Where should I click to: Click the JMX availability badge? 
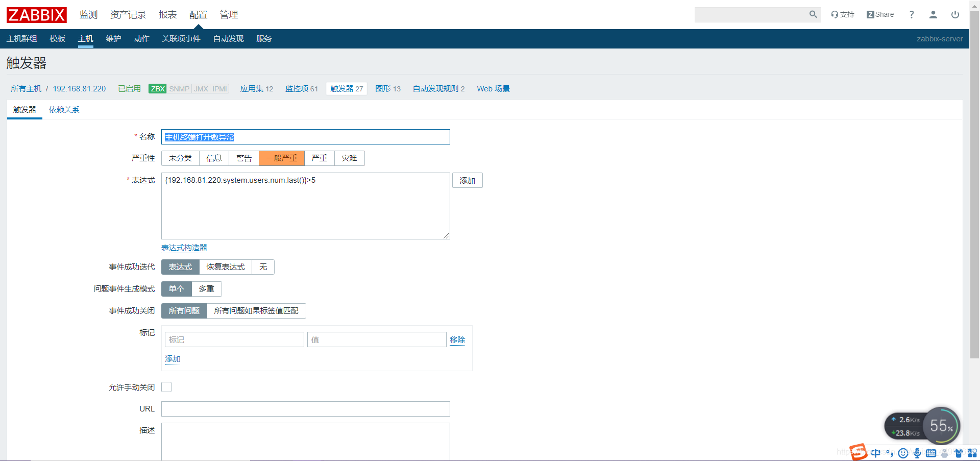coord(201,89)
